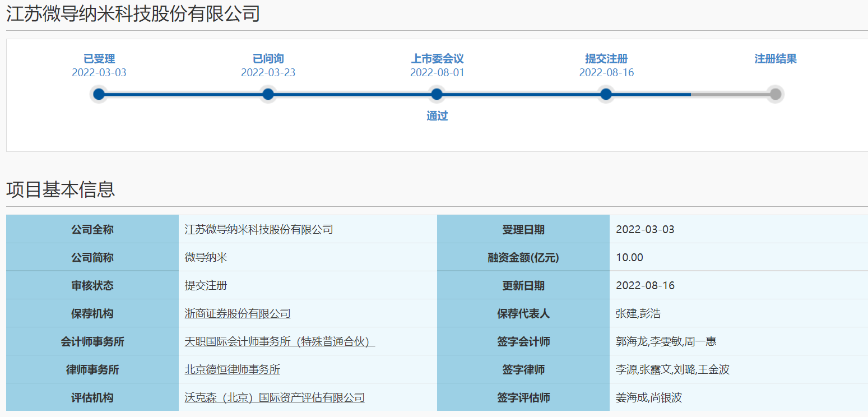Viewport: 868px width, 417px height.
Task: Click the 提交注册 timeline dot
Action: (x=606, y=94)
